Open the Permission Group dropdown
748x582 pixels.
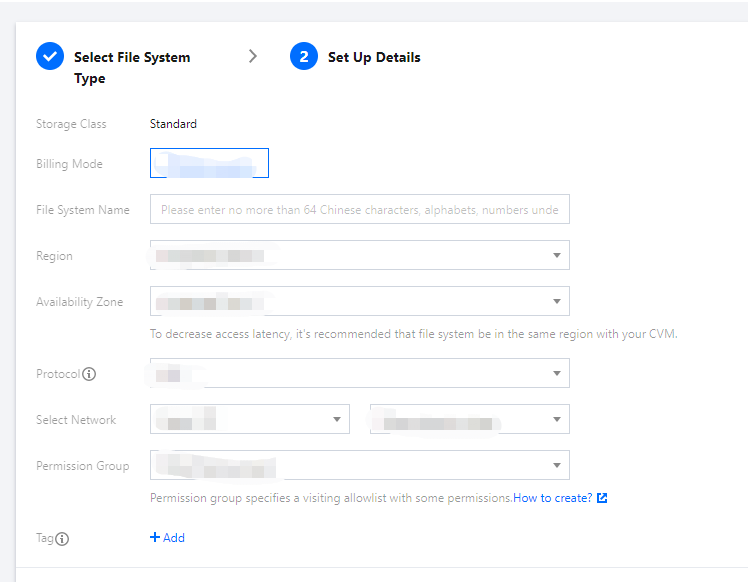pos(557,466)
